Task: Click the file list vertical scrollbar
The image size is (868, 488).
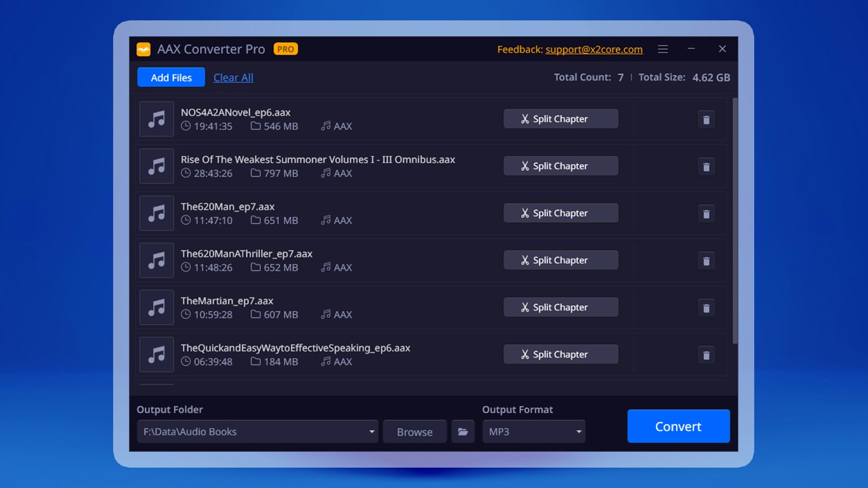Action: pyautogui.click(x=735, y=220)
